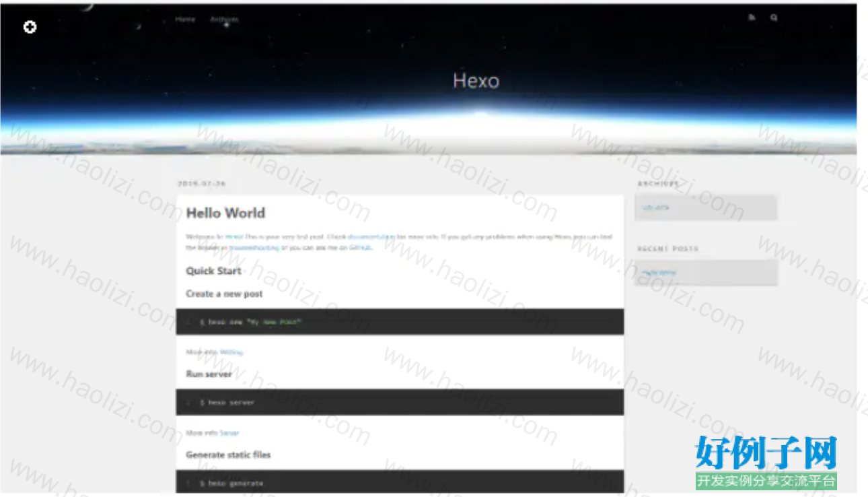Click the "Quick Start" heading
The height and width of the screenshot is (497, 868).
point(213,271)
